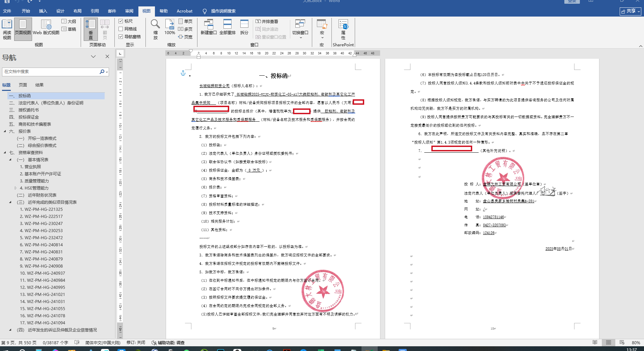The width and height of the screenshot is (644, 351).
Task: Click the Tell Me lightbulb search
Action: 204,11
